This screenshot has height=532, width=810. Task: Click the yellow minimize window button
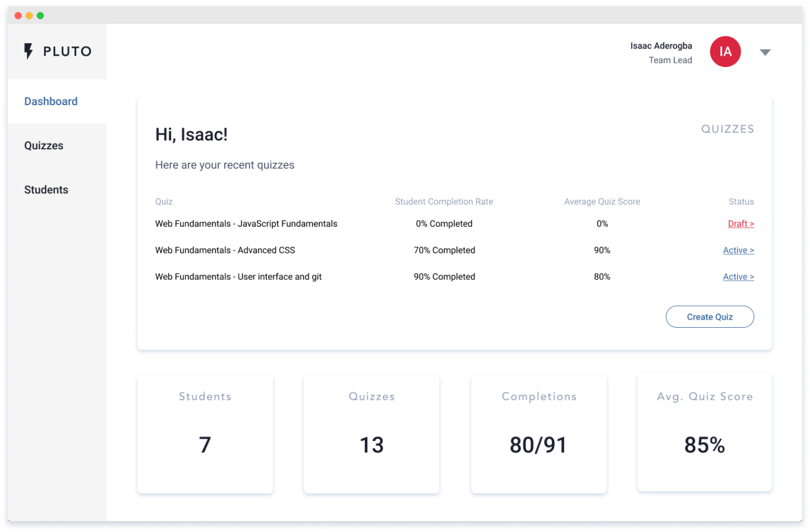pyautogui.click(x=29, y=16)
